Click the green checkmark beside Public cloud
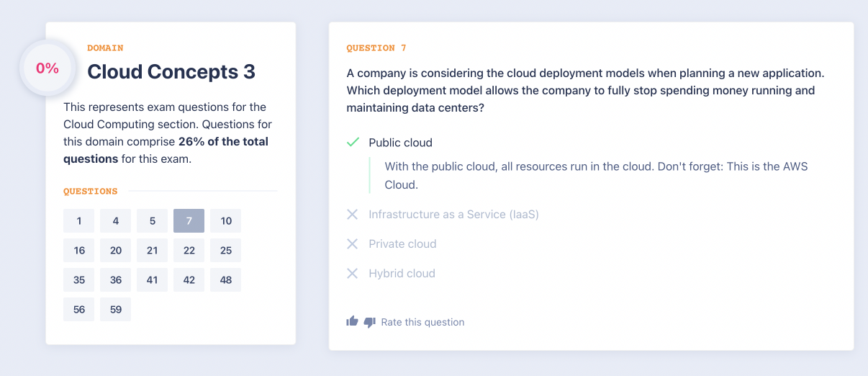The height and width of the screenshot is (376, 868). tap(352, 143)
